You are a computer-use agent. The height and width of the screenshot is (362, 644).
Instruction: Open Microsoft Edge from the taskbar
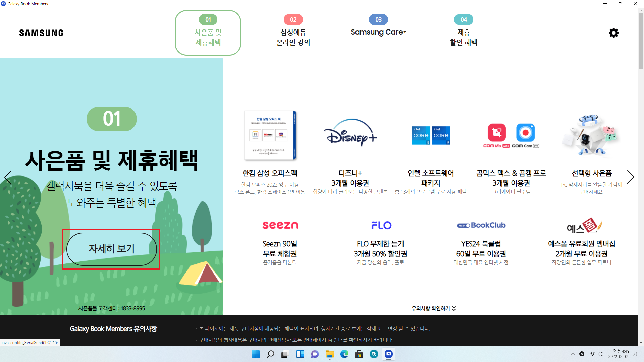[344, 354]
